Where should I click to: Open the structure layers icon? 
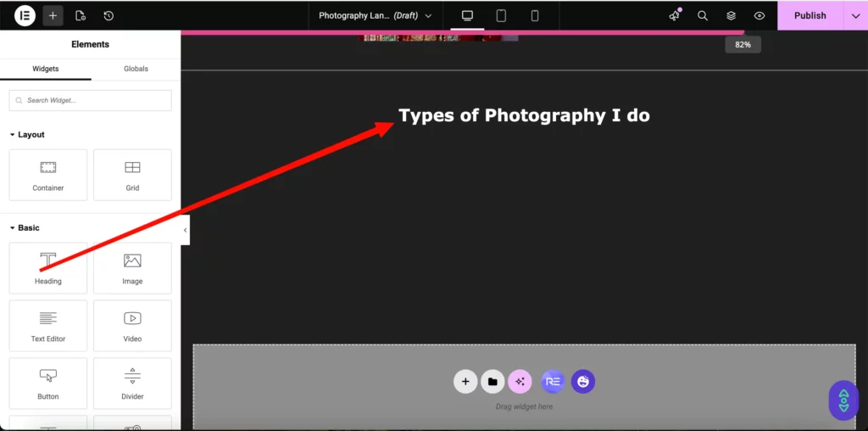tap(732, 15)
